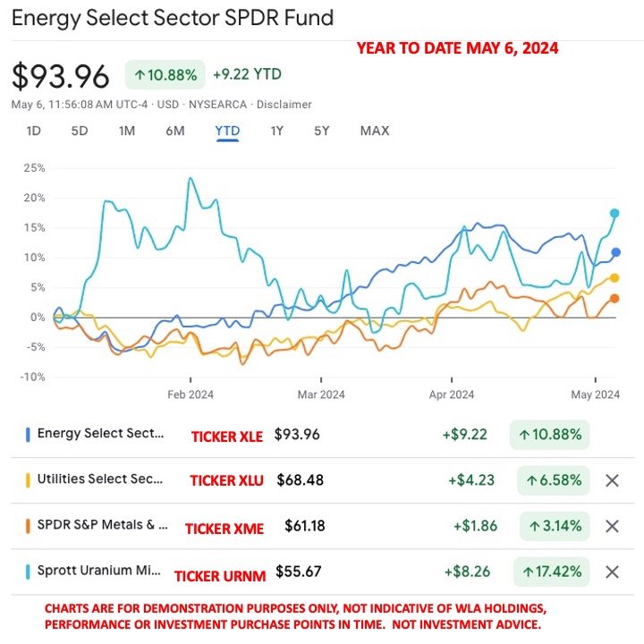This screenshot has width=644, height=644.
Task: Click the light blue Sprott Uranium endpoint dot
Action: (x=614, y=213)
